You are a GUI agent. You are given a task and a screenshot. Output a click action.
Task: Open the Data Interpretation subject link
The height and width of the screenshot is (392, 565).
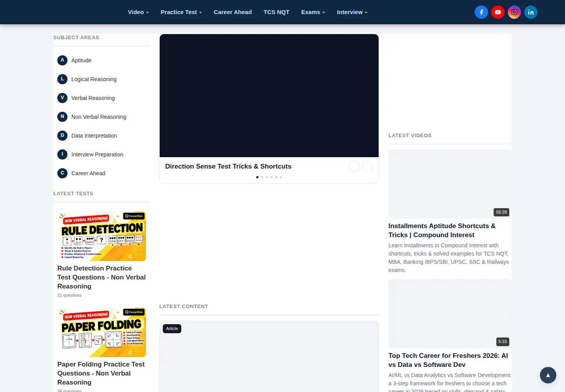tap(94, 136)
